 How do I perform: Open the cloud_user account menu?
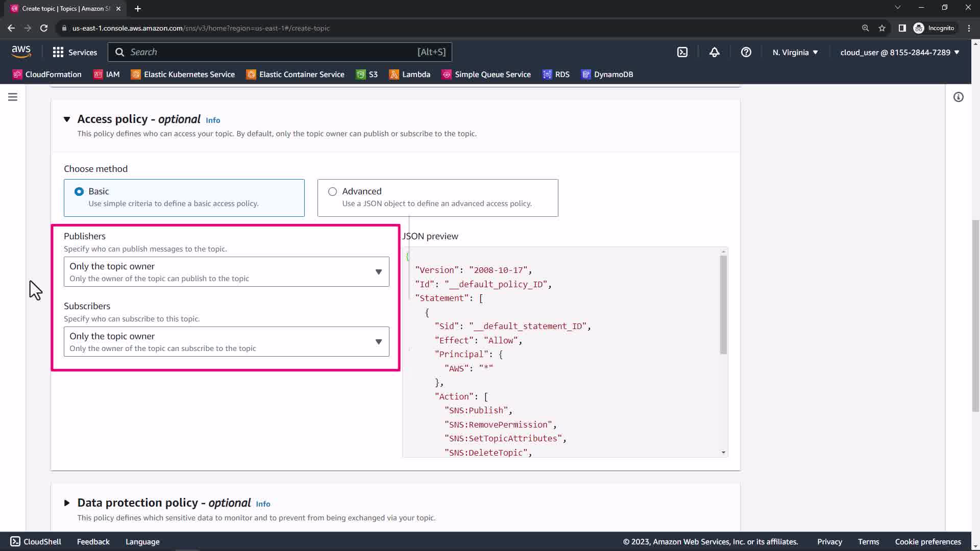pyautogui.click(x=899, y=52)
